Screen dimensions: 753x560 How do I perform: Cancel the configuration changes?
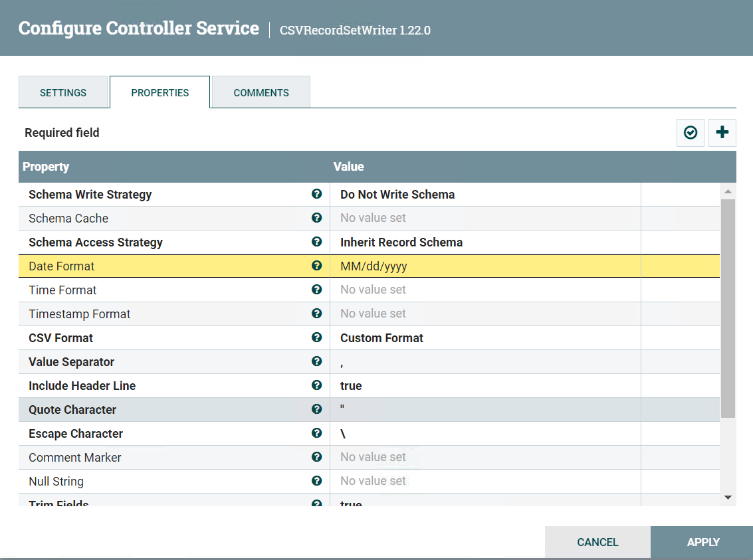pos(597,542)
